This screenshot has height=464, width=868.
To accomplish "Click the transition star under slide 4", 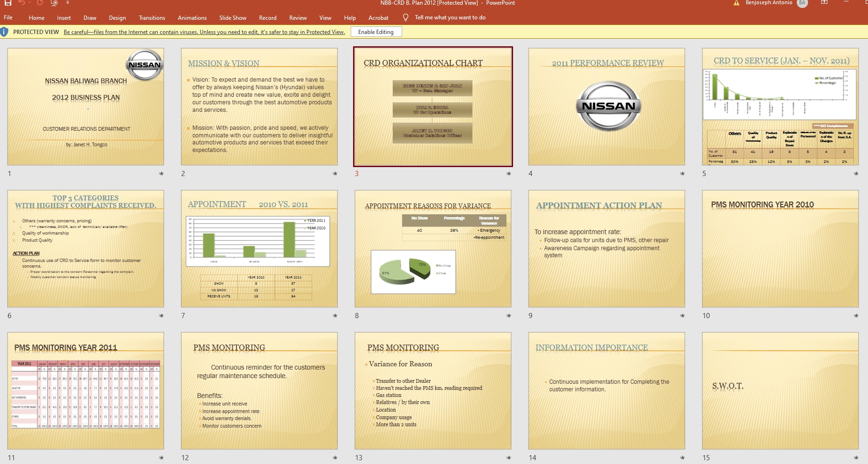I will point(683,174).
